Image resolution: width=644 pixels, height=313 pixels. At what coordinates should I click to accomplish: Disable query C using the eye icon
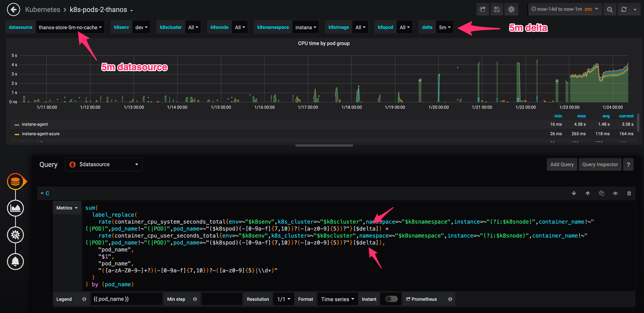(x=615, y=193)
